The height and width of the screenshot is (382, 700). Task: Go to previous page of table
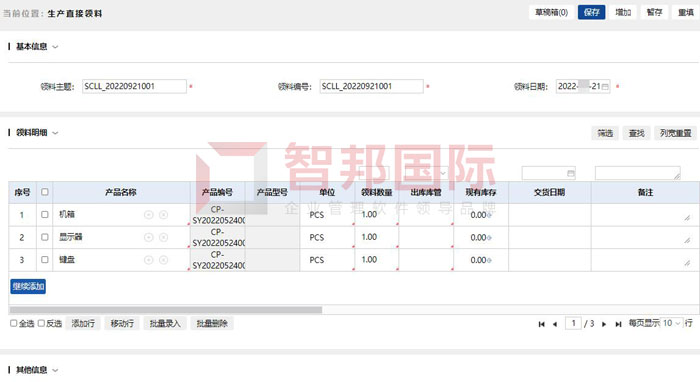click(555, 324)
